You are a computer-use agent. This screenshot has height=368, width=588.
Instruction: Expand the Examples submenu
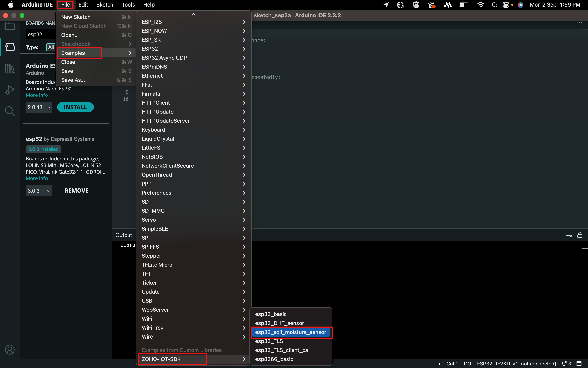point(96,53)
